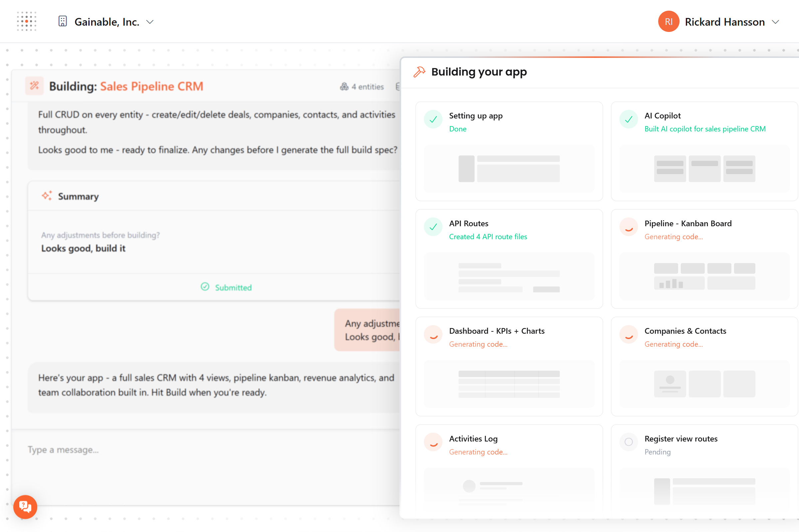Click the Sales Pipeline CRM title

[151, 86]
